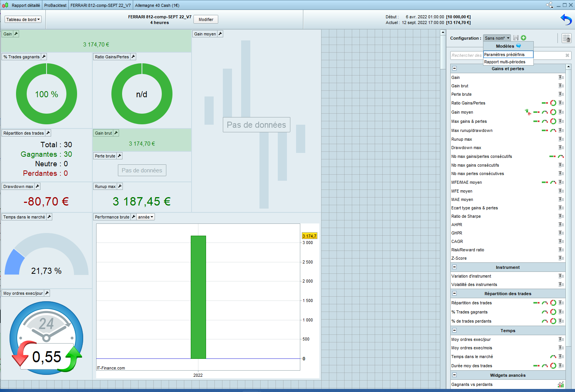
Task: Click text widget icon for CAGR row
Action: pos(561,241)
